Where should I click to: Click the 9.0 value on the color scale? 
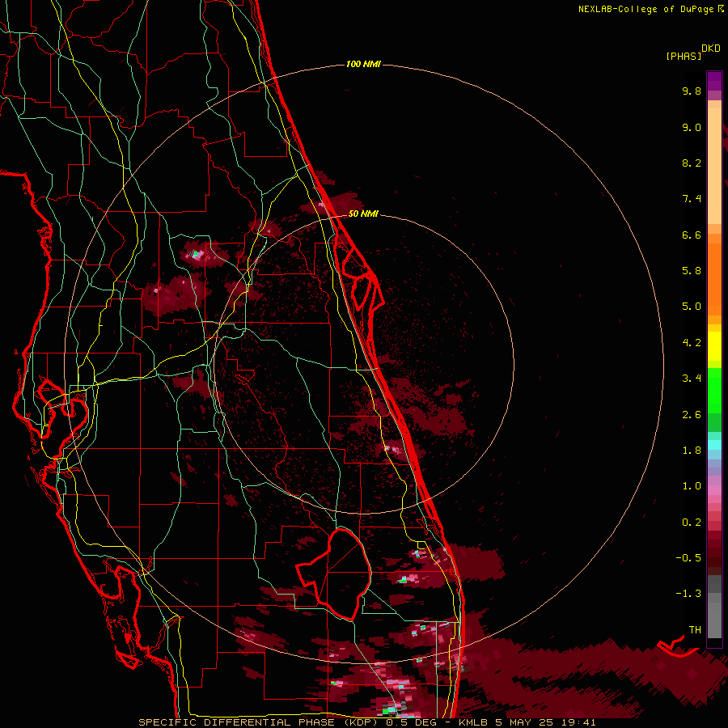[692, 127]
